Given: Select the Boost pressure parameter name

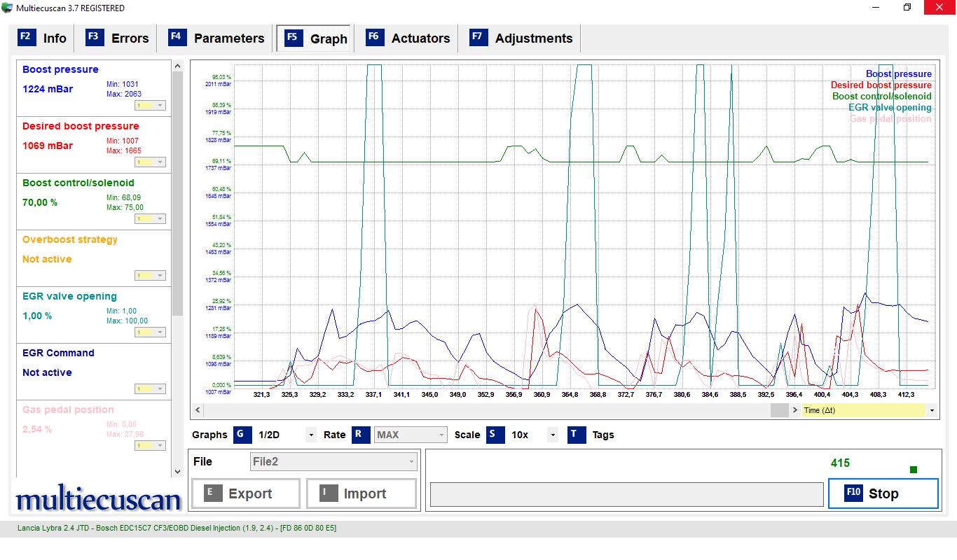Looking at the screenshot, I should [60, 69].
